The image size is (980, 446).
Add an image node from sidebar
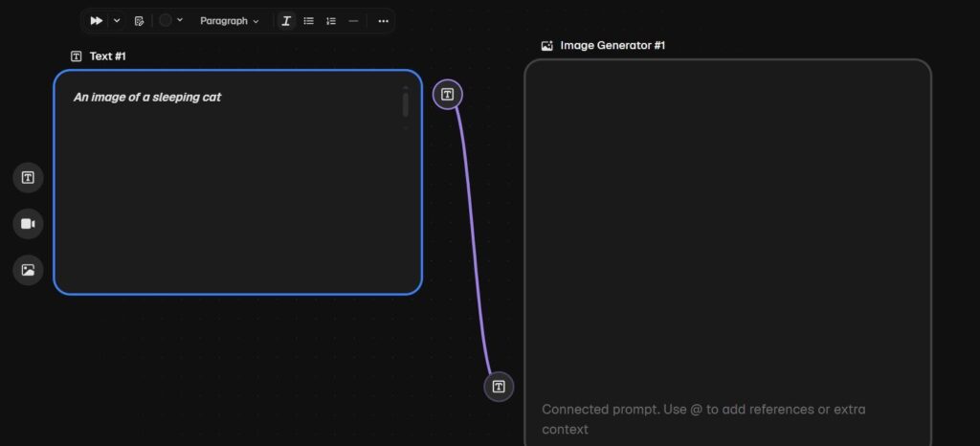28,270
